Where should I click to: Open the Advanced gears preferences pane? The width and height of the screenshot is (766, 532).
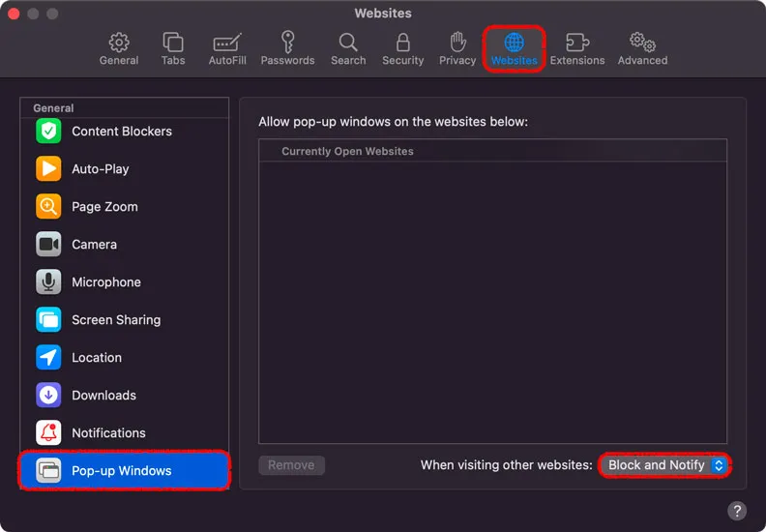(x=642, y=49)
